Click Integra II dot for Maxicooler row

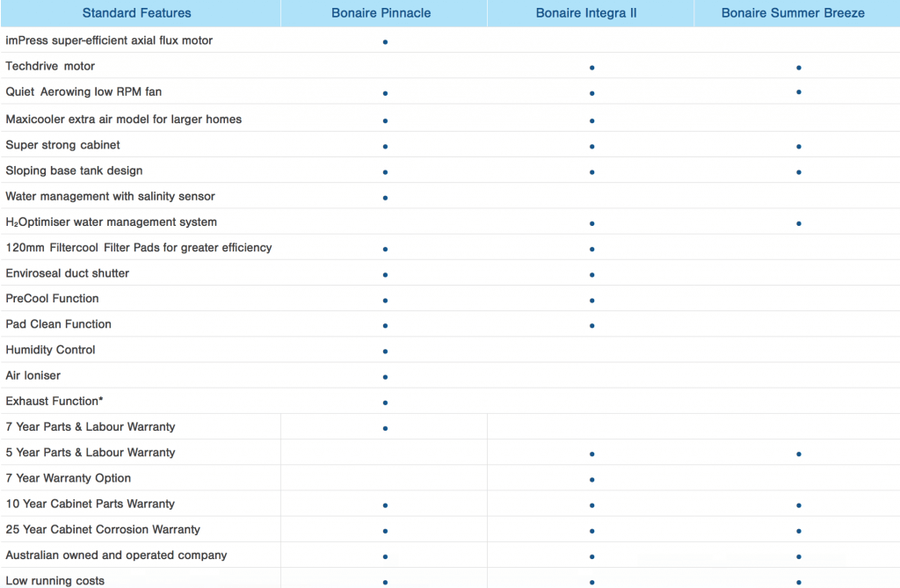tap(592, 120)
